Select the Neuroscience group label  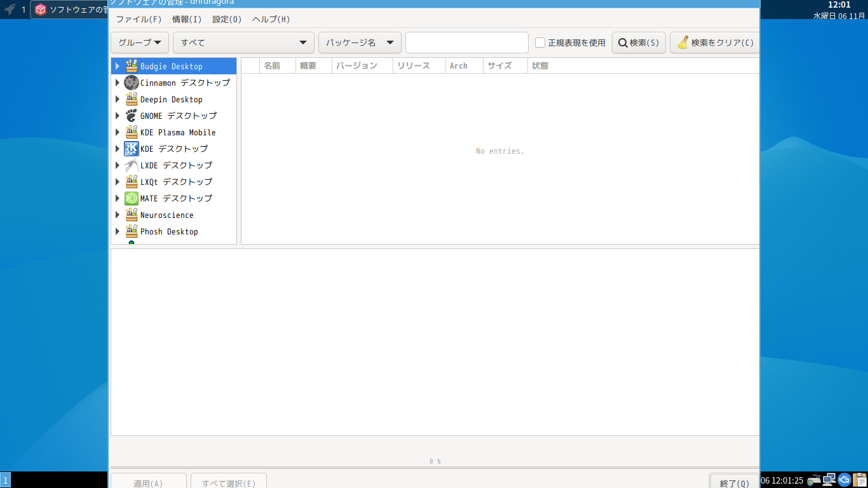[166, 215]
